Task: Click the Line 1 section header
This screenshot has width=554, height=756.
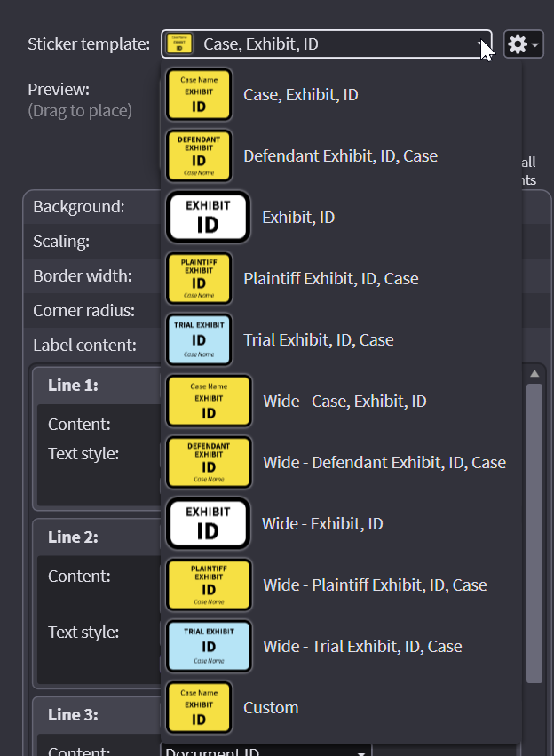Action: 73,386
